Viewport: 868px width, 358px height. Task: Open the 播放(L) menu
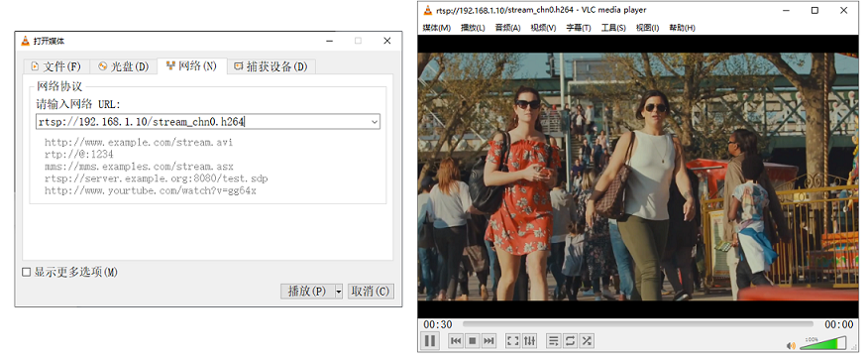click(x=473, y=28)
